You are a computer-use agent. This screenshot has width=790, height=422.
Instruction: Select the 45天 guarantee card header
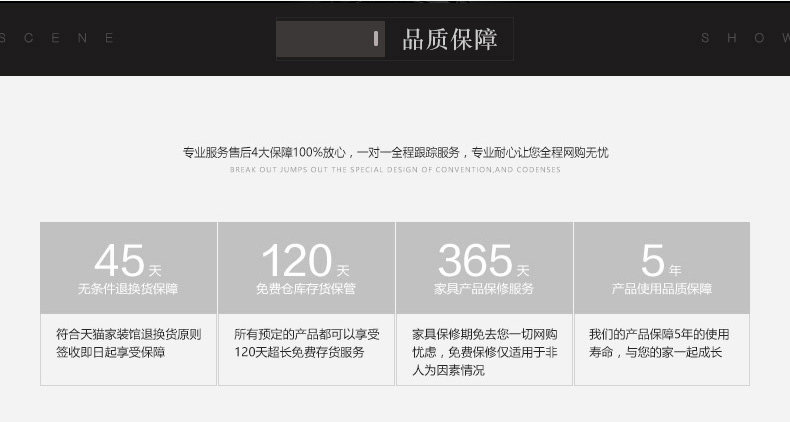coord(128,268)
